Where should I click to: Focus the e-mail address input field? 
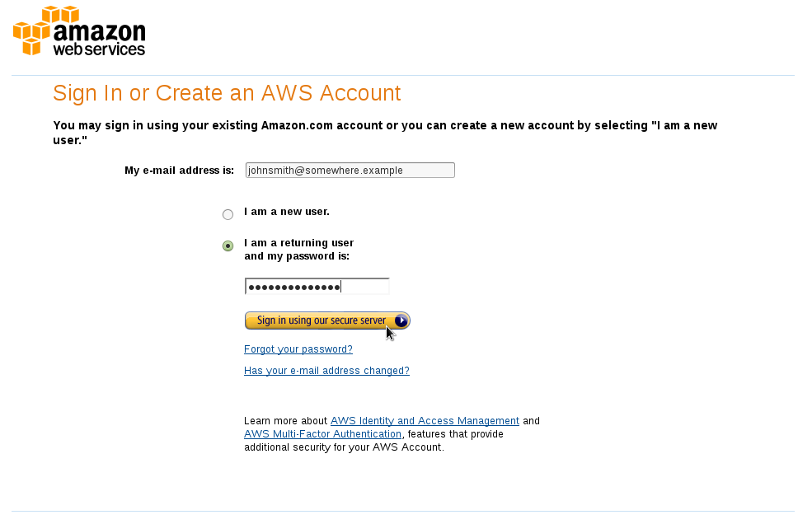(x=350, y=171)
